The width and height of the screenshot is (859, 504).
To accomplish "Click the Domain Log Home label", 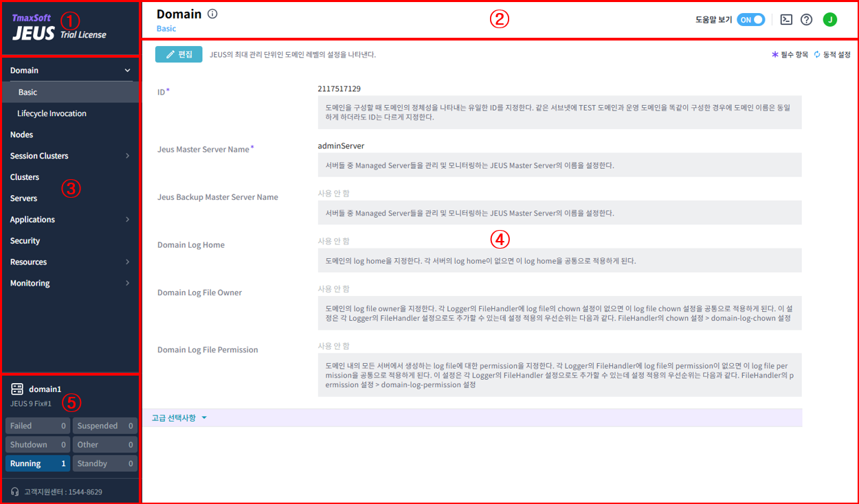I will 191,245.
